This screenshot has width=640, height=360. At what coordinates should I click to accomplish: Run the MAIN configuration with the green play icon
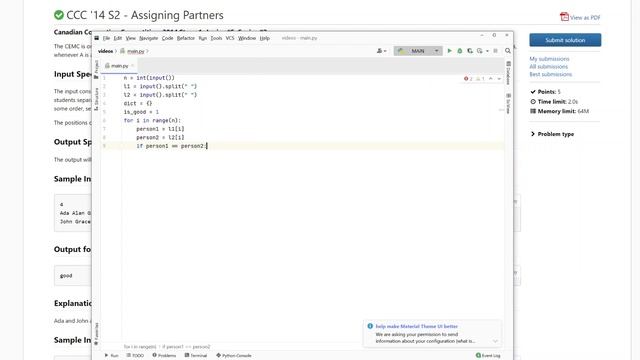point(449,51)
